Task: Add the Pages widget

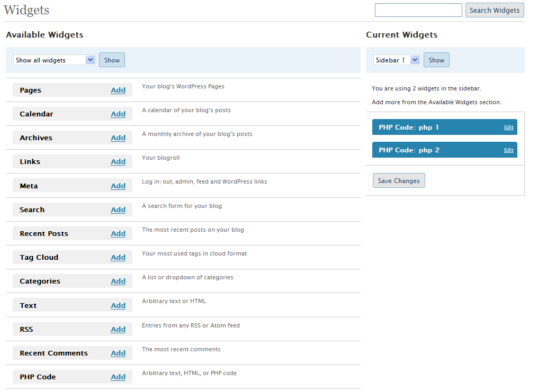Action: click(118, 90)
